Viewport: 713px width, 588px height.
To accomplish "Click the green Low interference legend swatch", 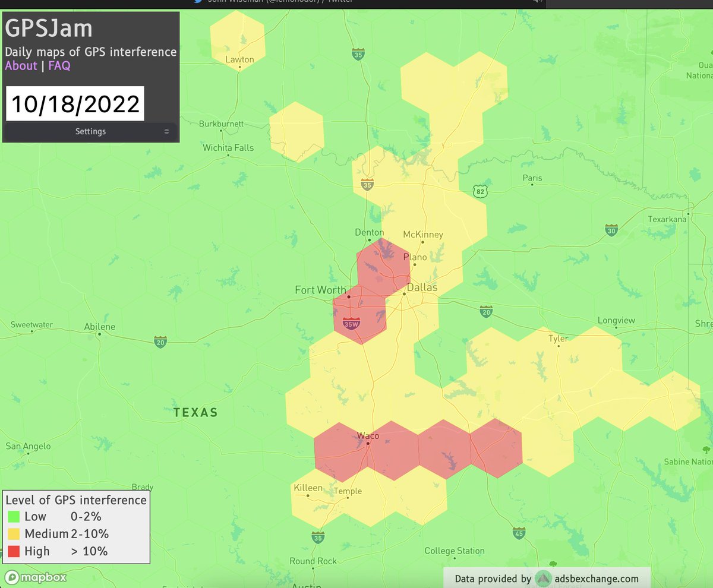I will coord(13,516).
